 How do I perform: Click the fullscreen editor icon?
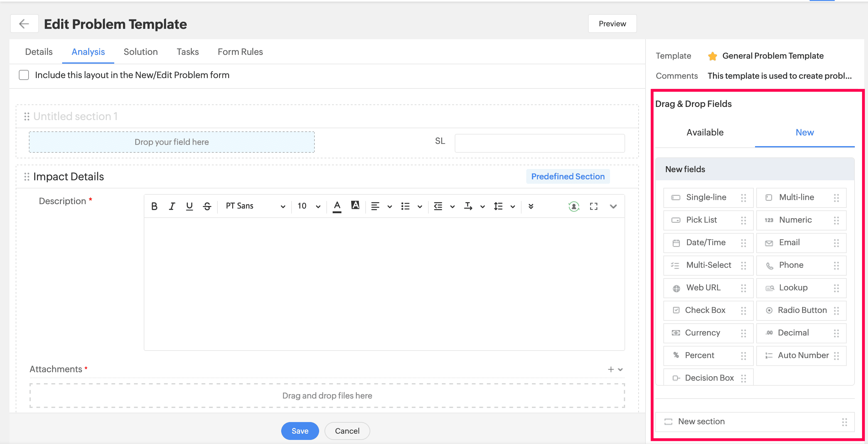click(x=593, y=206)
